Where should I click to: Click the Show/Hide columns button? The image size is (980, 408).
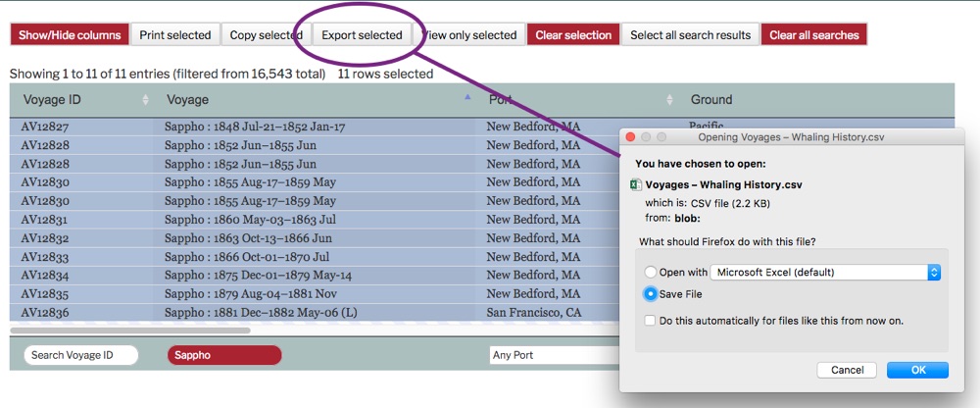pos(69,35)
